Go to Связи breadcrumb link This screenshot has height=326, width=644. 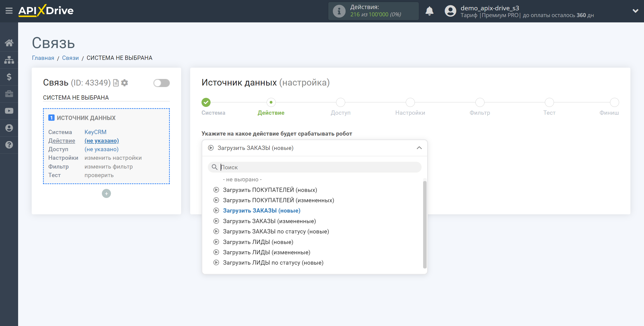click(x=70, y=58)
